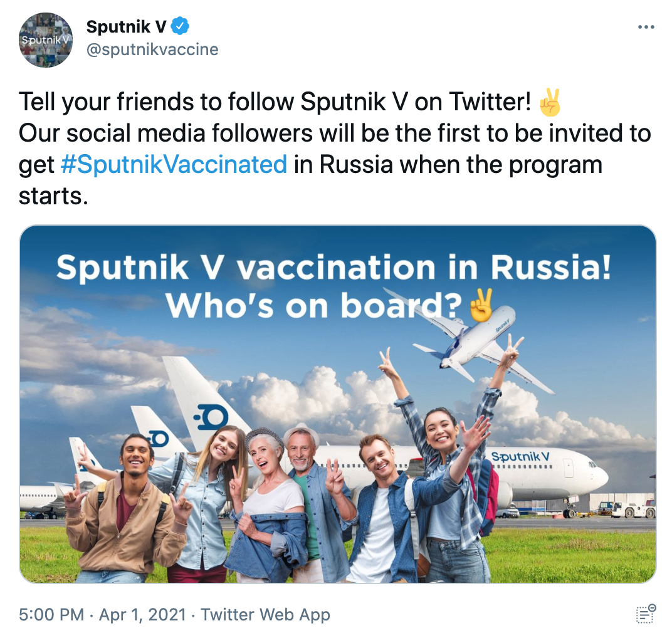Click the tweet text 'Tell your friends to follow'

(157, 102)
